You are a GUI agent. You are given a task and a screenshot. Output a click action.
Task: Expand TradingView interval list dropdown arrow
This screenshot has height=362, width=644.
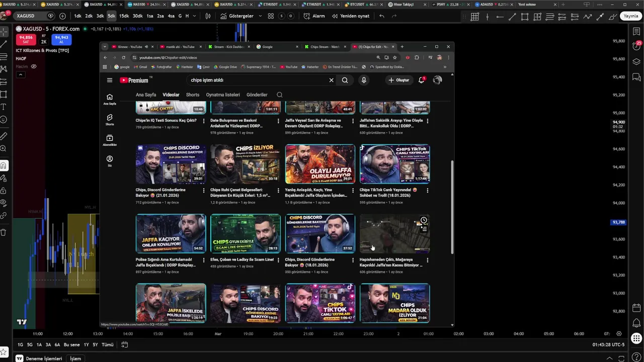[194, 16]
